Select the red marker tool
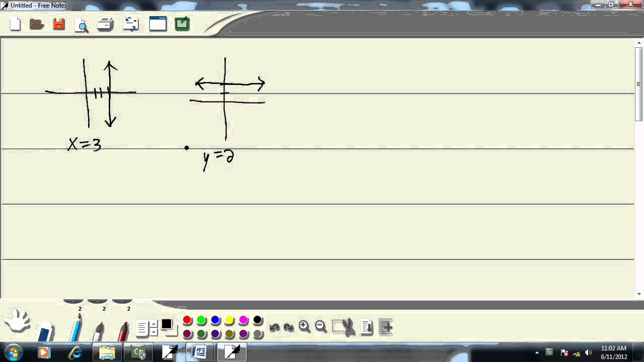 click(123, 331)
